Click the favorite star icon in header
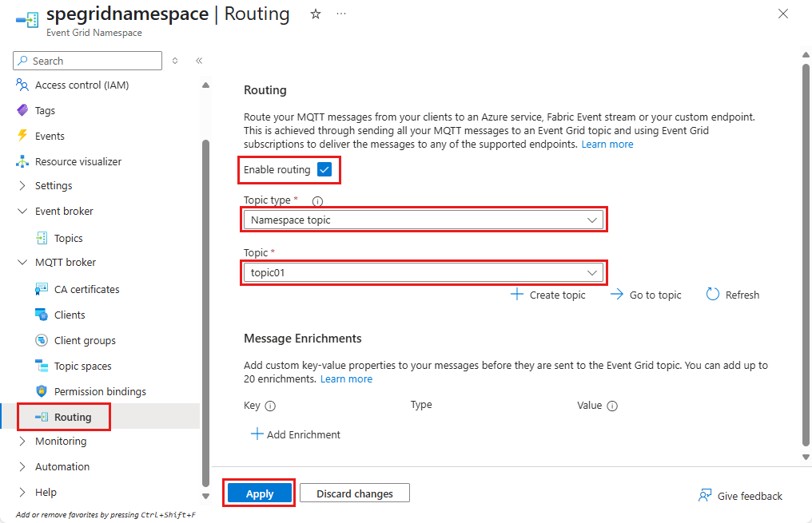This screenshot has width=812, height=523. (x=316, y=14)
